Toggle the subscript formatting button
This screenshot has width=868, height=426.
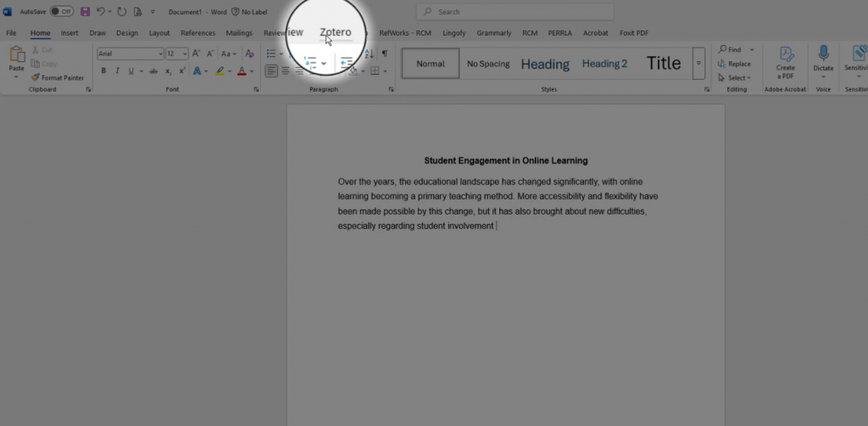point(170,71)
